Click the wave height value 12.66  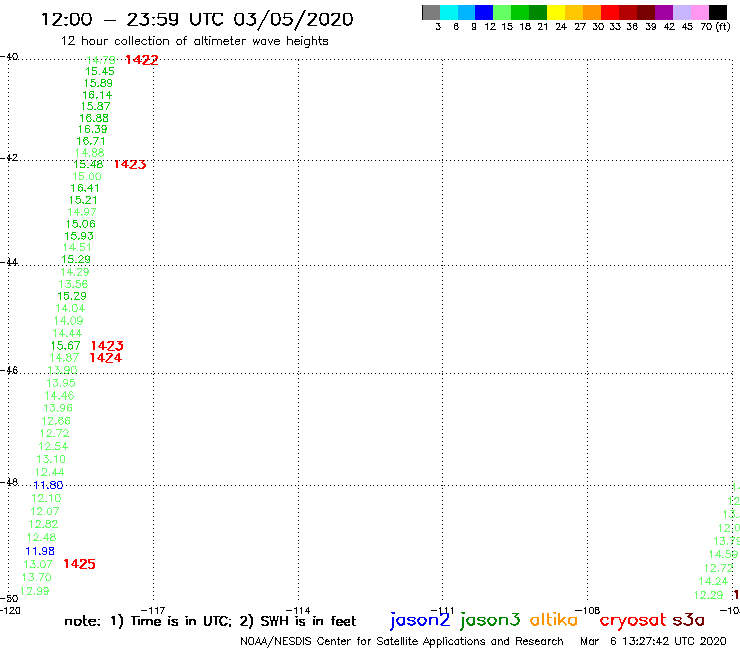tap(56, 421)
